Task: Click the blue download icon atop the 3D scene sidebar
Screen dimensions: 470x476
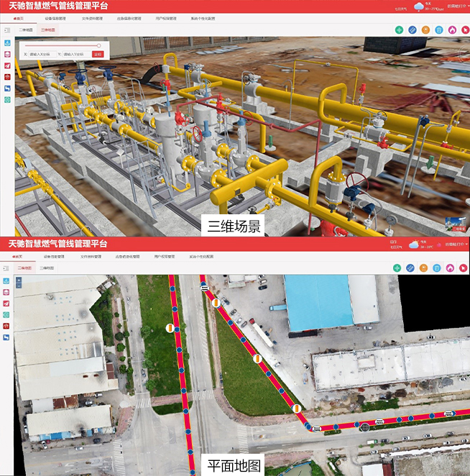Action: pyautogui.click(x=7, y=43)
